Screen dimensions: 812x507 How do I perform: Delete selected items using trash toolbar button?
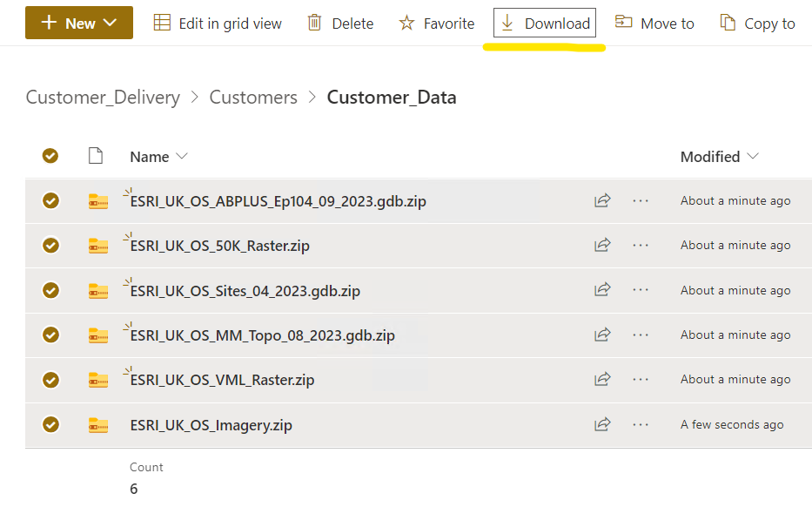coord(340,24)
